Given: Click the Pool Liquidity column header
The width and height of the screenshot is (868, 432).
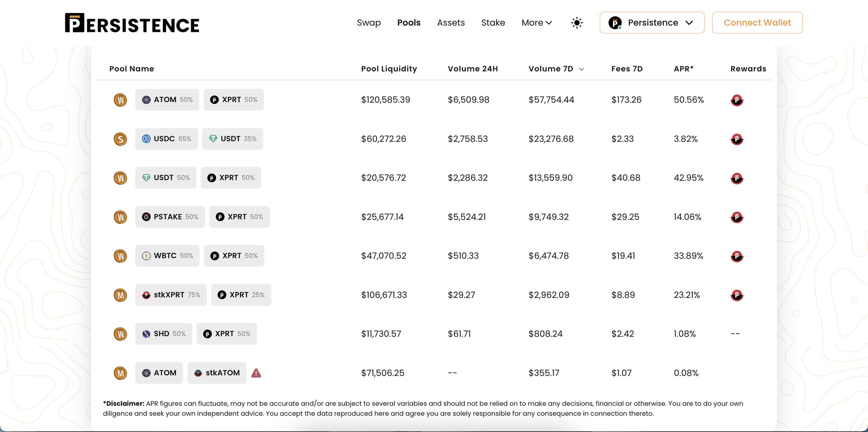Looking at the screenshot, I should (x=389, y=69).
